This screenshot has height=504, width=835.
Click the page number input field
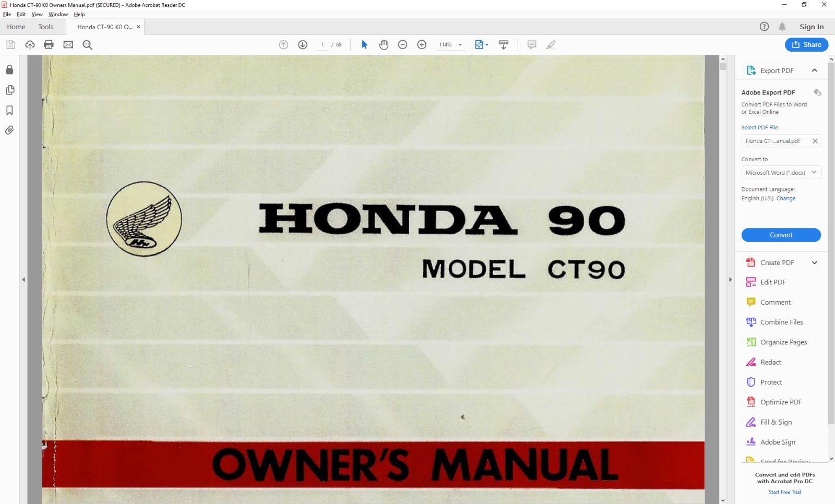click(323, 45)
